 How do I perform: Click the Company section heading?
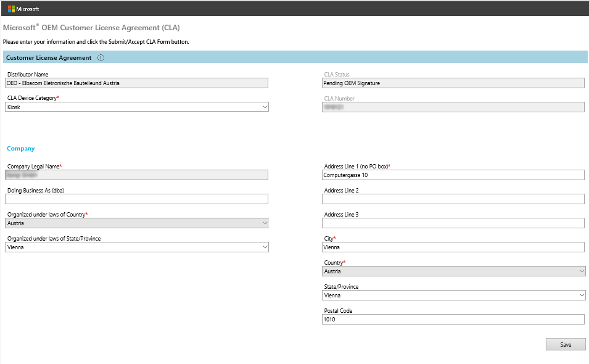pyautogui.click(x=20, y=148)
